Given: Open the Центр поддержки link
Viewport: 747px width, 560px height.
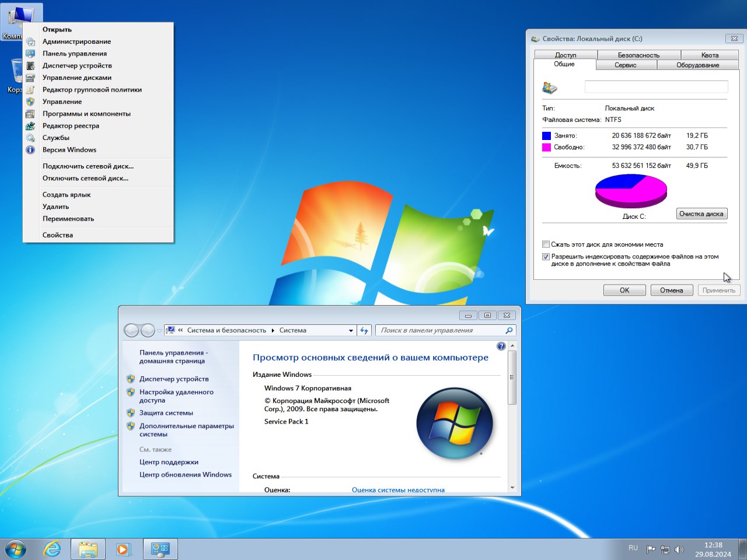Looking at the screenshot, I should click(x=169, y=462).
